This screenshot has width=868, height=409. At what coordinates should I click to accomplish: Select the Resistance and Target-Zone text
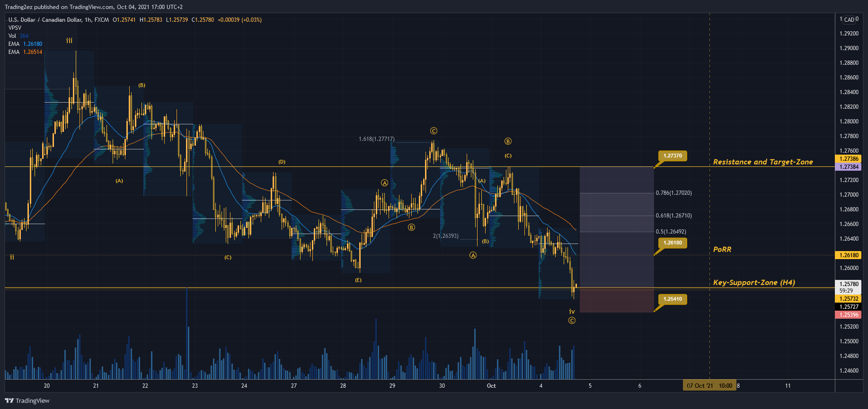(763, 162)
